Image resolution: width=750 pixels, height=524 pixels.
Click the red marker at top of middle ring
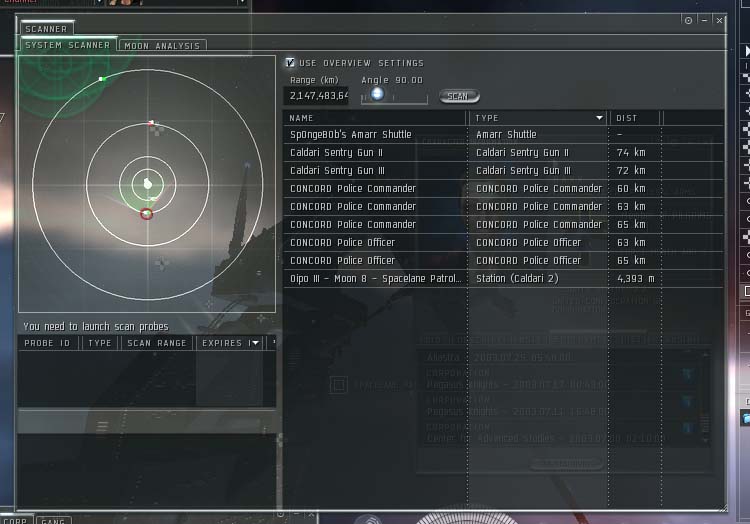(x=152, y=124)
